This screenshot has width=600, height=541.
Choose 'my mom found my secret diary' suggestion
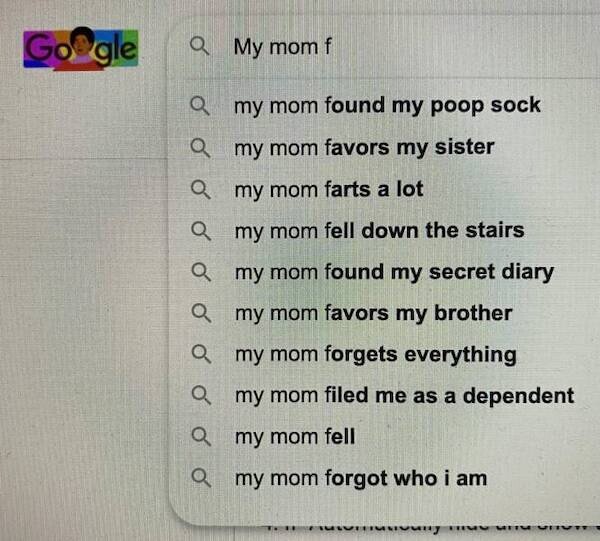pyautogui.click(x=394, y=271)
